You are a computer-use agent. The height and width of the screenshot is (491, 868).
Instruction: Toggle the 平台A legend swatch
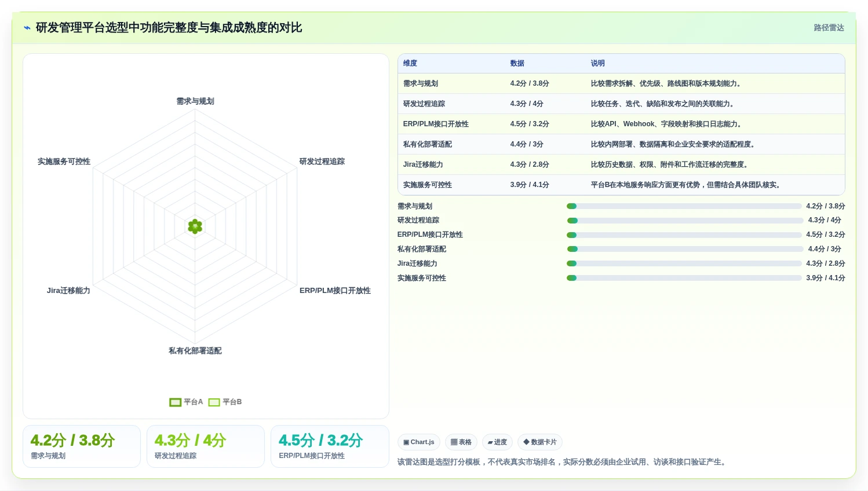[x=175, y=402]
